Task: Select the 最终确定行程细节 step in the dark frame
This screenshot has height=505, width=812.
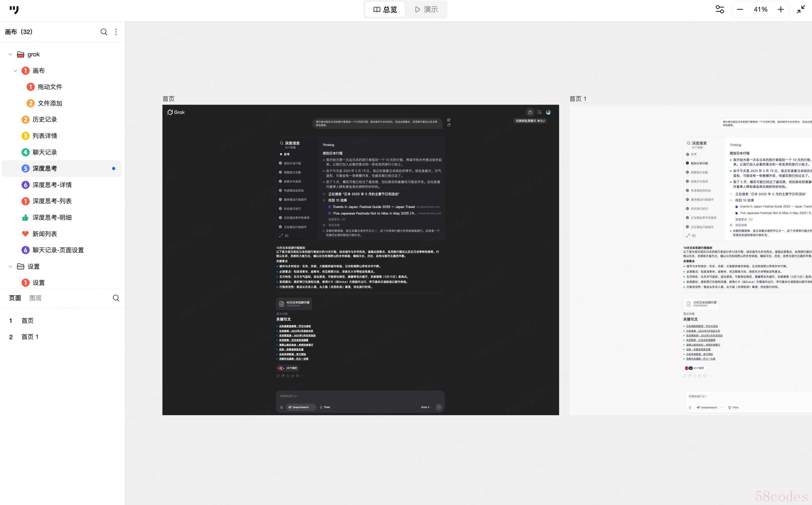Action: pos(292,200)
